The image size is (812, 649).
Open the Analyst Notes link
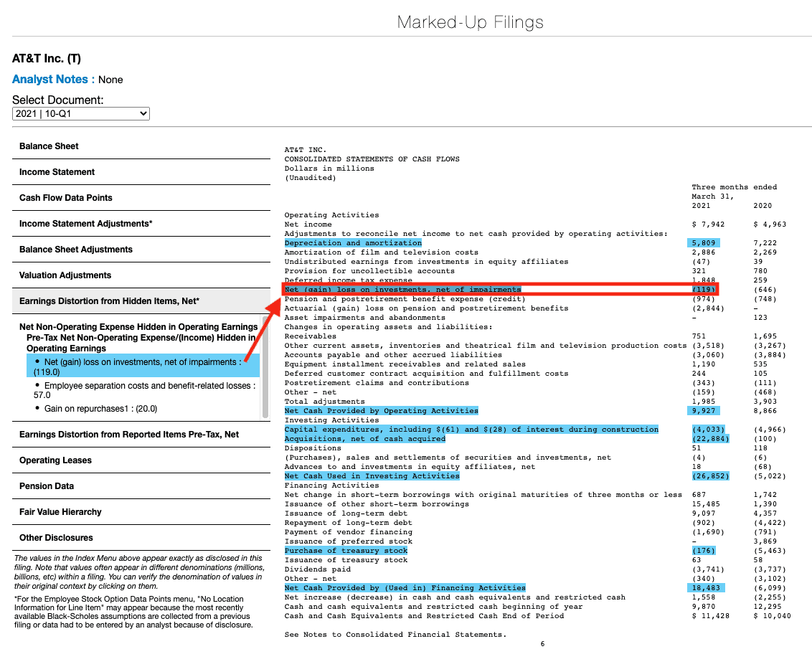[49, 79]
